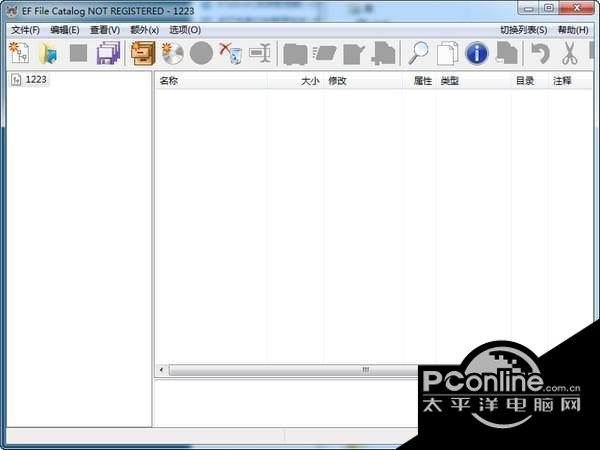Open search with magnifying glass icon
Image resolution: width=600 pixels, height=450 pixels.
tap(418, 53)
